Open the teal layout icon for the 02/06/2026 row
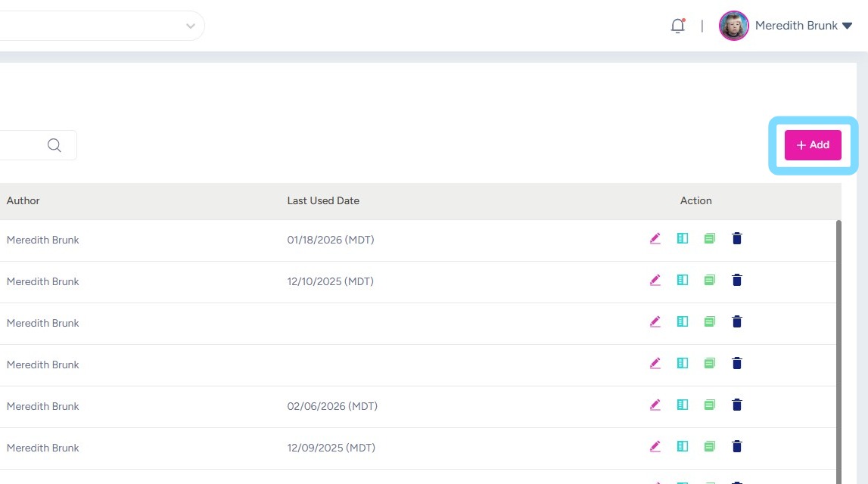 coord(683,405)
